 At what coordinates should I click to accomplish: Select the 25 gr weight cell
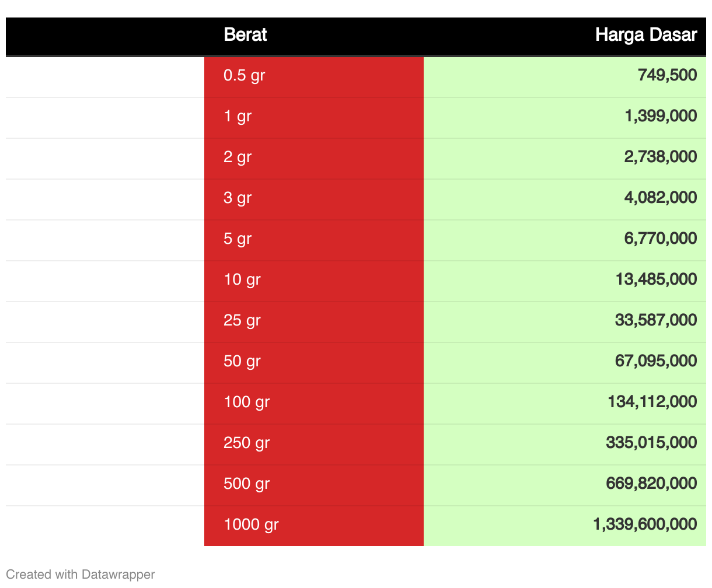[314, 322]
